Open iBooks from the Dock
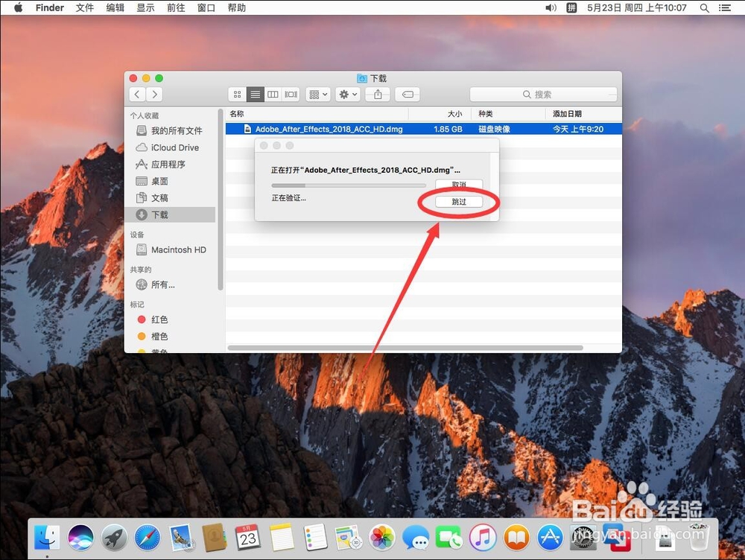This screenshot has height=560, width=745. [x=516, y=538]
